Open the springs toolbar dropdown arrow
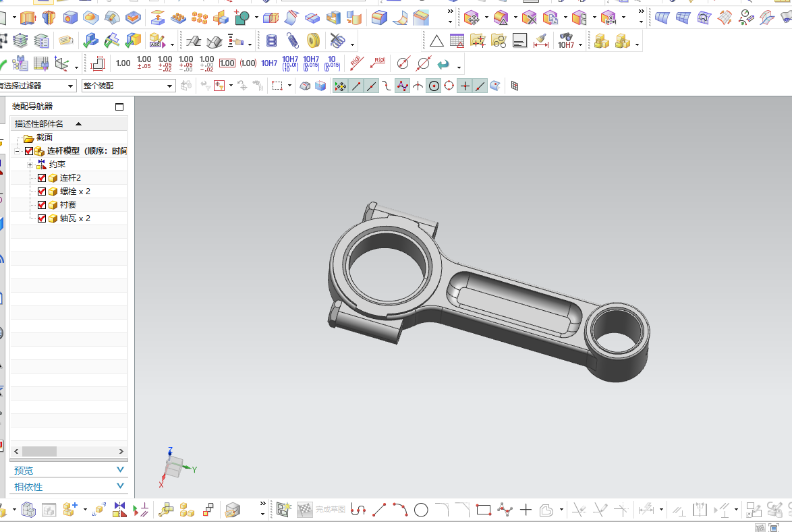This screenshot has width=792, height=532. pyautogui.click(x=352, y=45)
